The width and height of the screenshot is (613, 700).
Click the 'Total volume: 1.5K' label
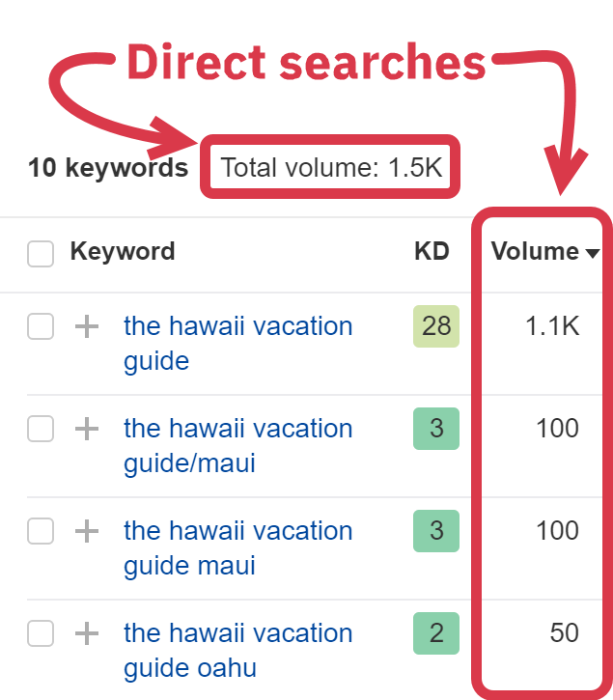click(x=331, y=168)
